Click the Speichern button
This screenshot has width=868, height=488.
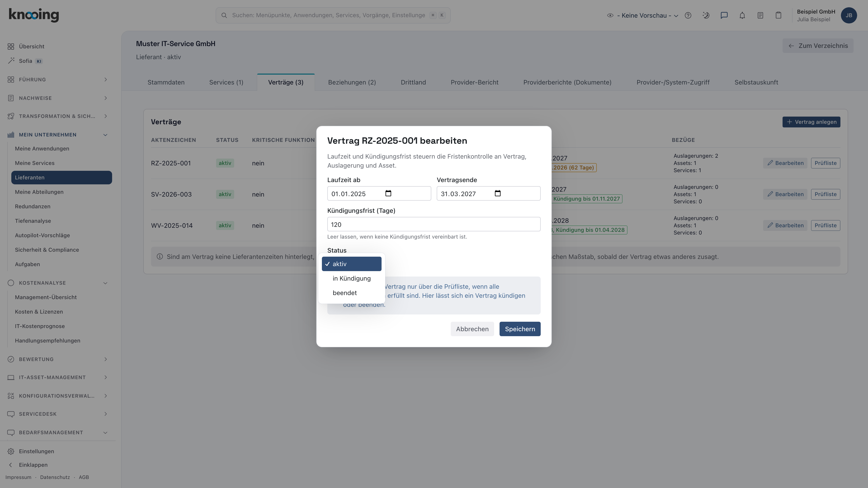[520, 329]
